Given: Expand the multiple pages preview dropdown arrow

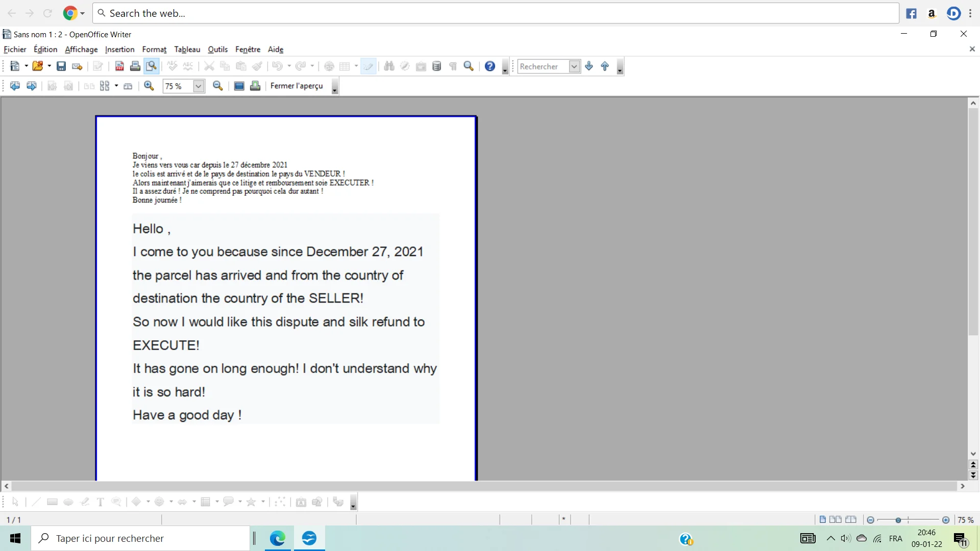Looking at the screenshot, I should tap(116, 86).
